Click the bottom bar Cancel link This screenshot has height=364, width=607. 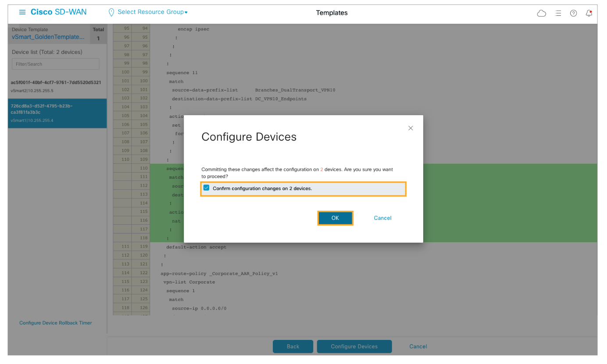(418, 346)
